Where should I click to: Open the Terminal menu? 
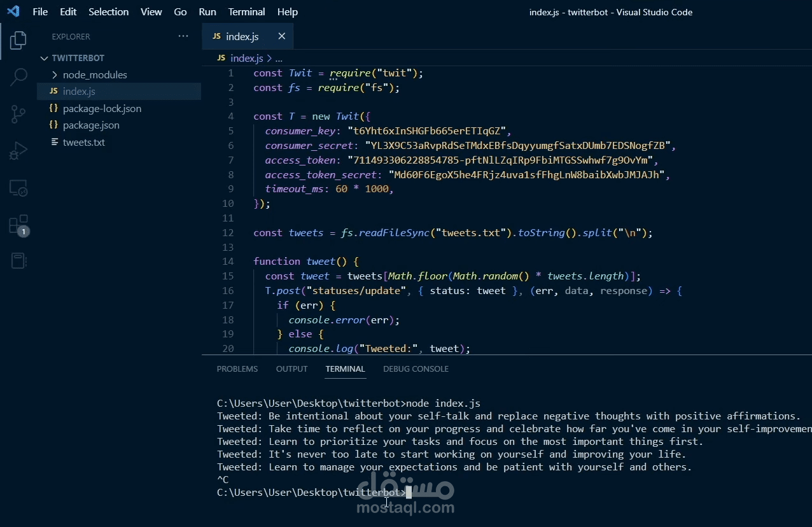pos(246,11)
